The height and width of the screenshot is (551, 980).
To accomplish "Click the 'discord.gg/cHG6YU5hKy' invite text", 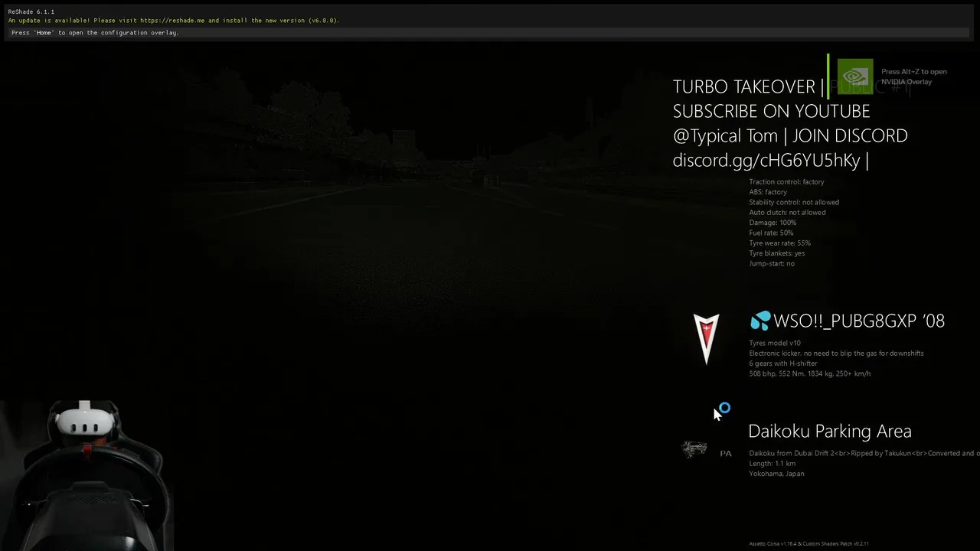I will tap(766, 160).
